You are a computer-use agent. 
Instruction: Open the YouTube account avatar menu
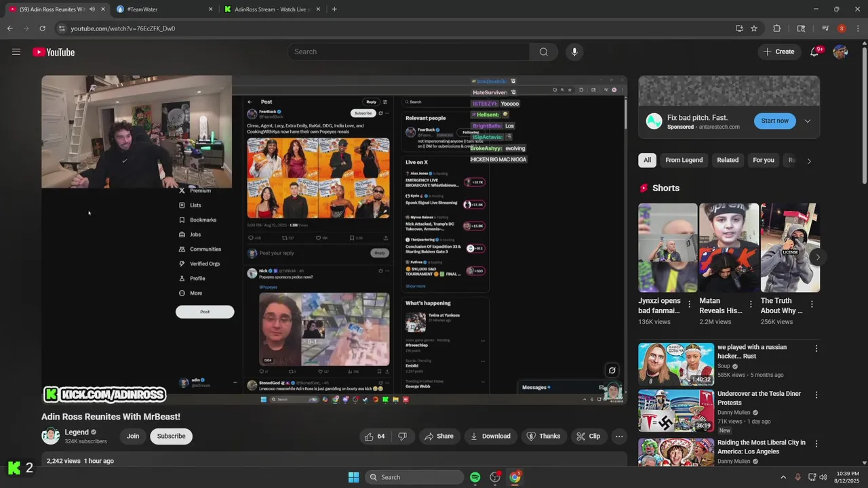coord(840,52)
